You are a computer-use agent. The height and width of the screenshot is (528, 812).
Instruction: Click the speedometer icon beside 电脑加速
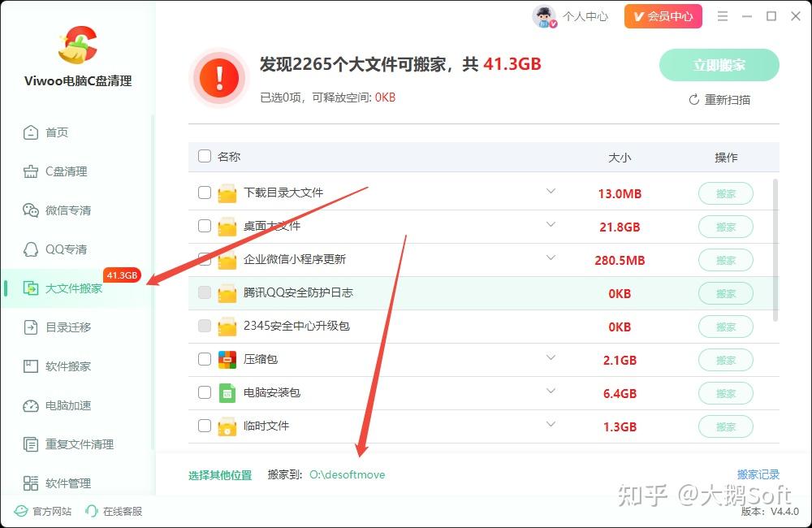click(31, 405)
